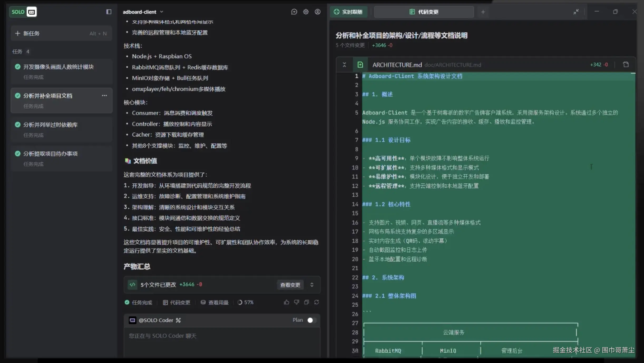
Task: Click the code icon beside 5个文件已更改
Action: [132, 284]
